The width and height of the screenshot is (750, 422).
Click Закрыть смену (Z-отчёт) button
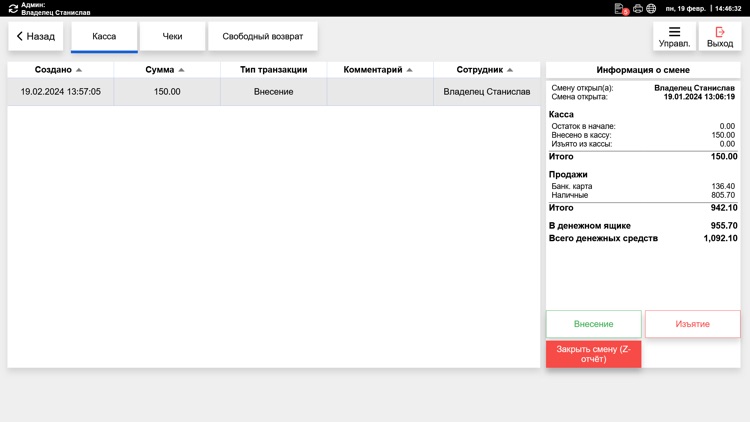click(x=594, y=354)
